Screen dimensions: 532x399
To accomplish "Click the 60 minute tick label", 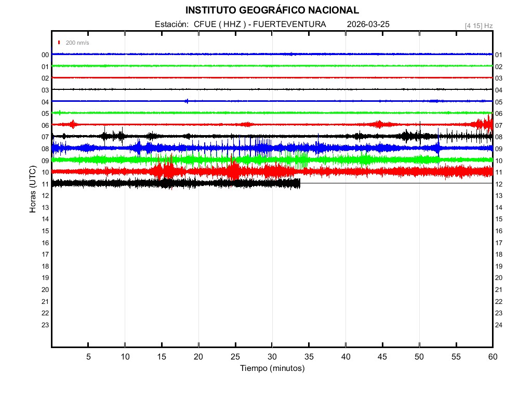I will [x=492, y=356].
